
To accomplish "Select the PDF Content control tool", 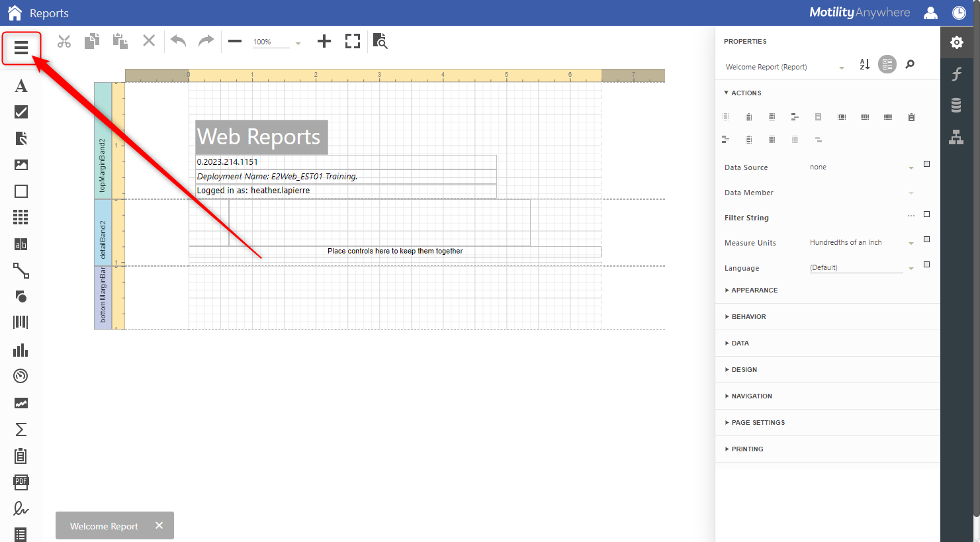I will (21, 482).
